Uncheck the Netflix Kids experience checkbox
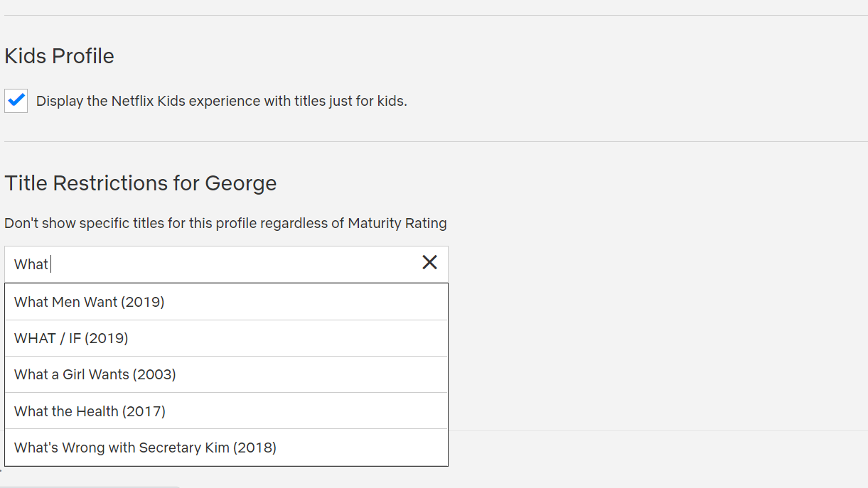 (x=16, y=101)
